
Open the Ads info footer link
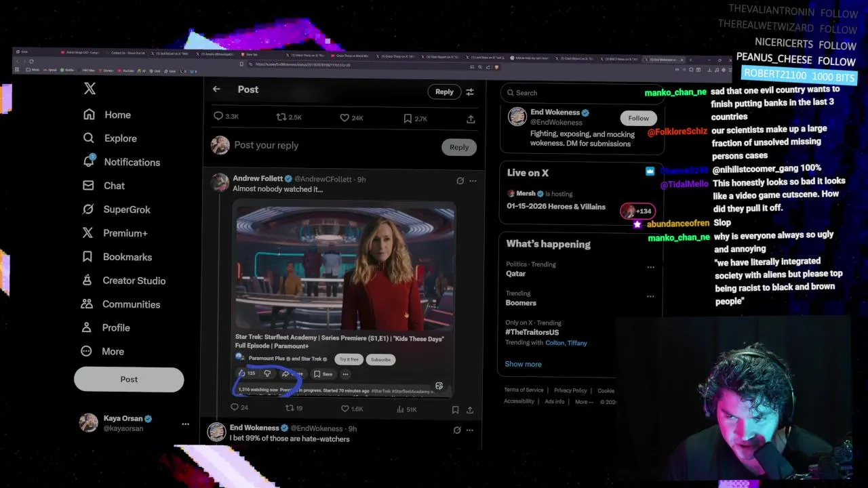[554, 401]
